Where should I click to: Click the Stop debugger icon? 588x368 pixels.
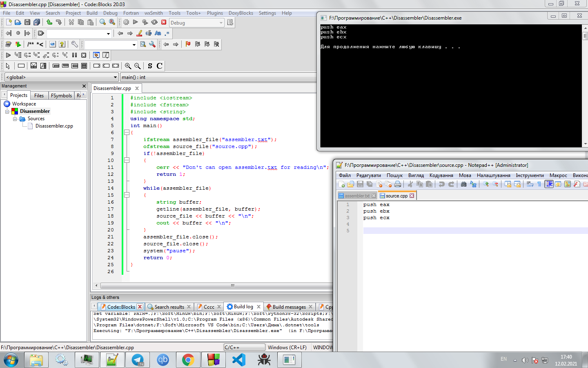pos(84,55)
